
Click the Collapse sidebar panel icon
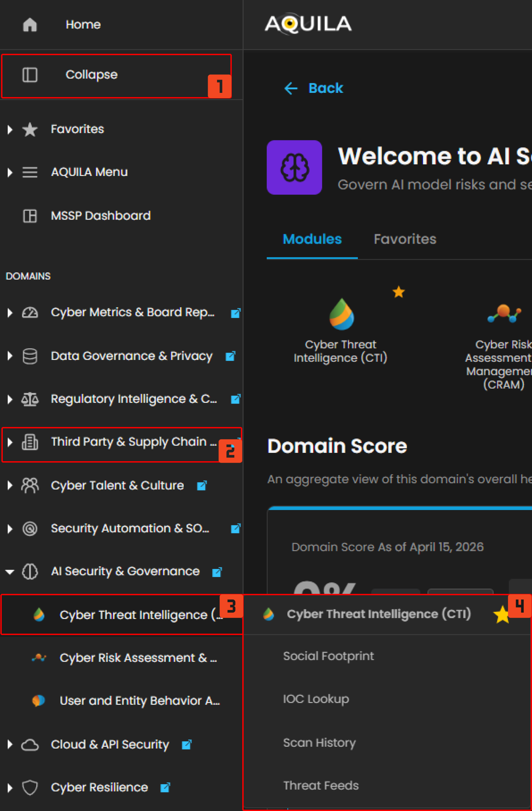click(x=30, y=75)
